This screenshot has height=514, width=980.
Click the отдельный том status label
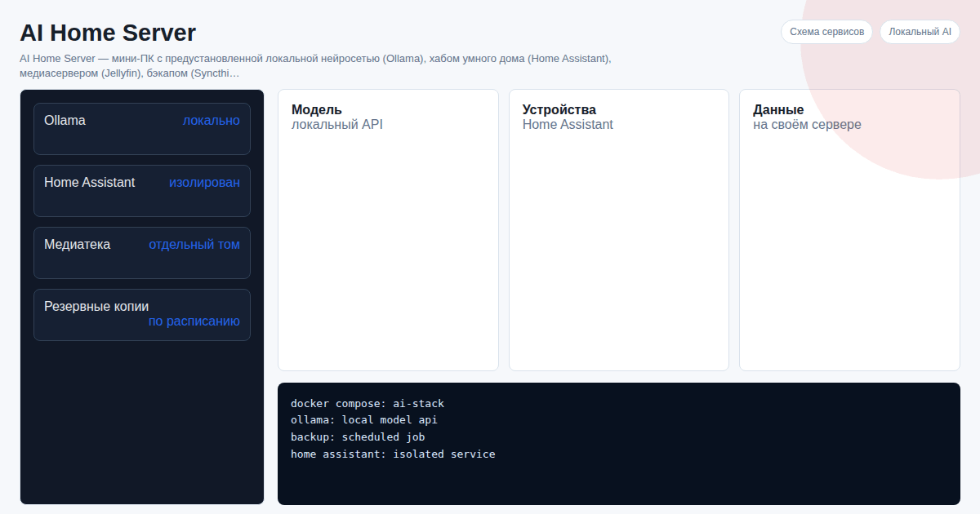pyautogui.click(x=194, y=244)
